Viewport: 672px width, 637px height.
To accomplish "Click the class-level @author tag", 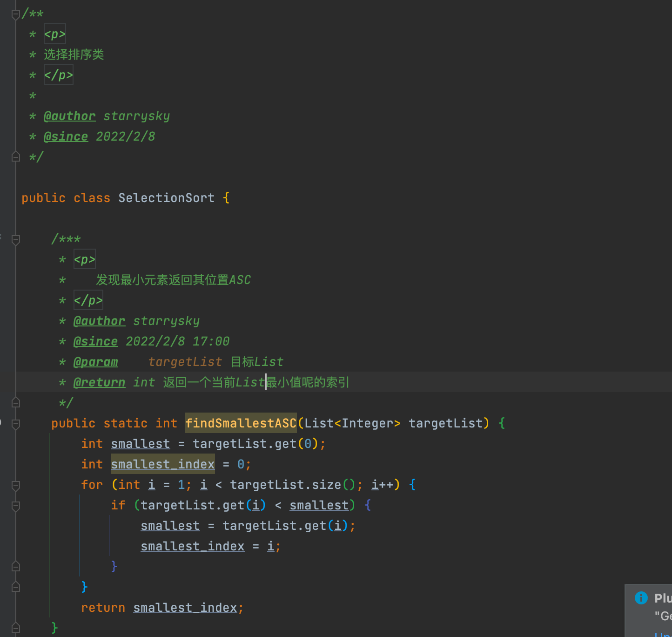I will click(69, 116).
